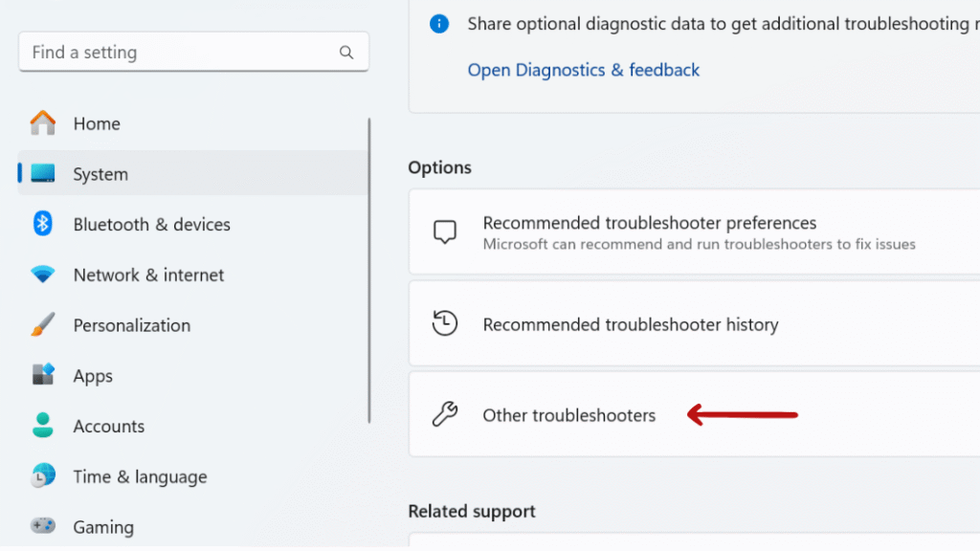Click the Find a setting search box
The height and width of the screenshot is (551, 980).
(193, 52)
